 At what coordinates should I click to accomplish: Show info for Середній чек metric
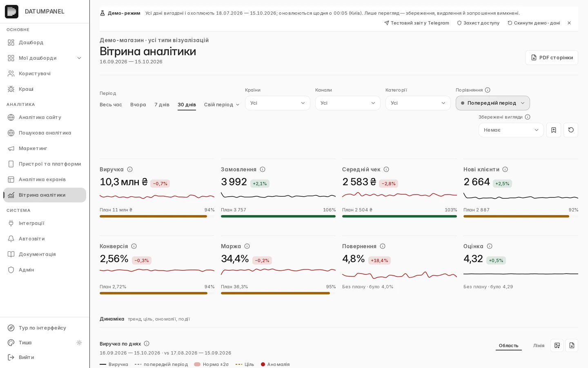point(386,169)
